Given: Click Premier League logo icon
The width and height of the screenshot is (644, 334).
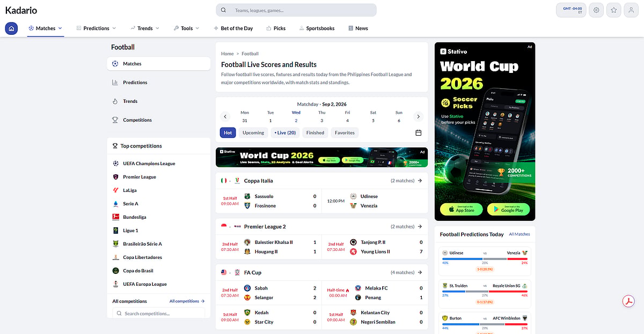Looking at the screenshot, I should coord(115,177).
